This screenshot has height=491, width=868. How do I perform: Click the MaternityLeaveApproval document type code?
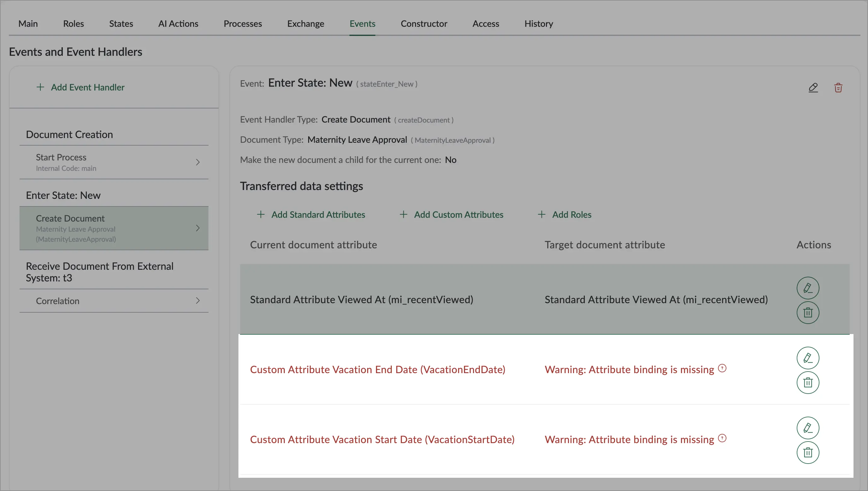[453, 140]
